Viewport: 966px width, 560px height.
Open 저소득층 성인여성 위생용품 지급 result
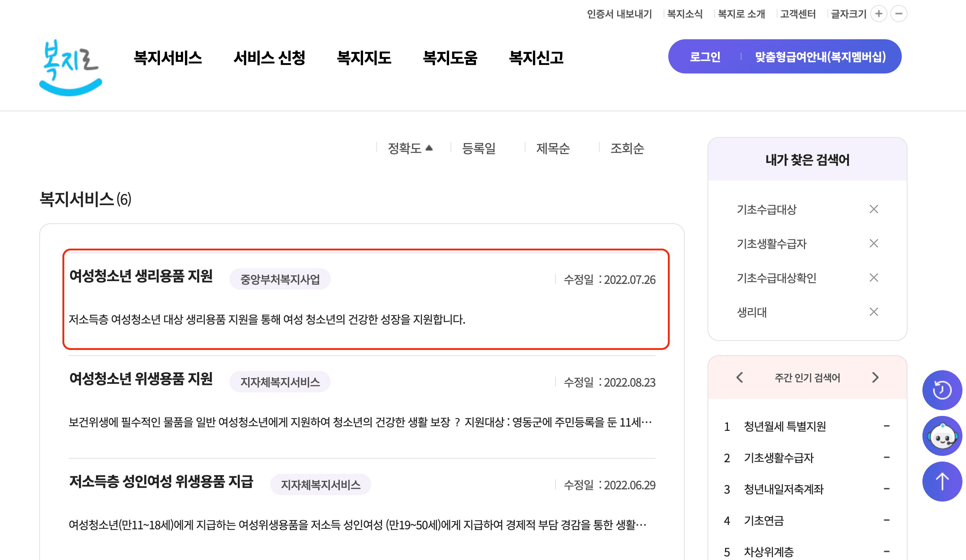coord(161,482)
